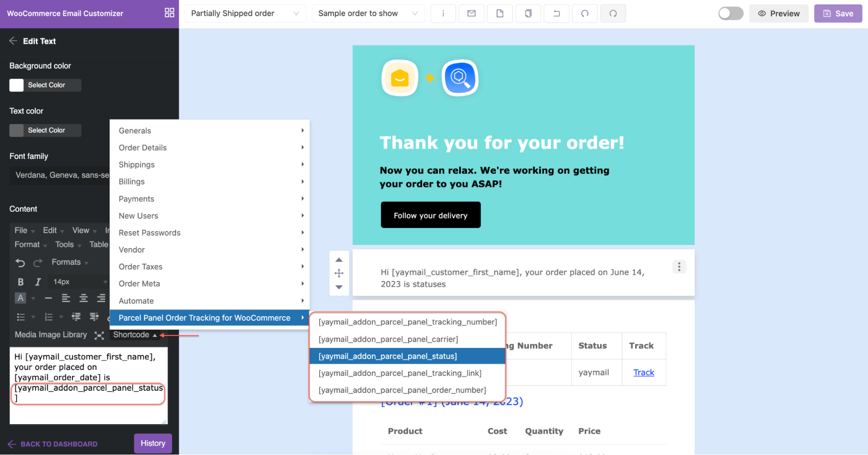The height and width of the screenshot is (455, 868).
Task: Click the blank template page icon
Action: pos(500,13)
